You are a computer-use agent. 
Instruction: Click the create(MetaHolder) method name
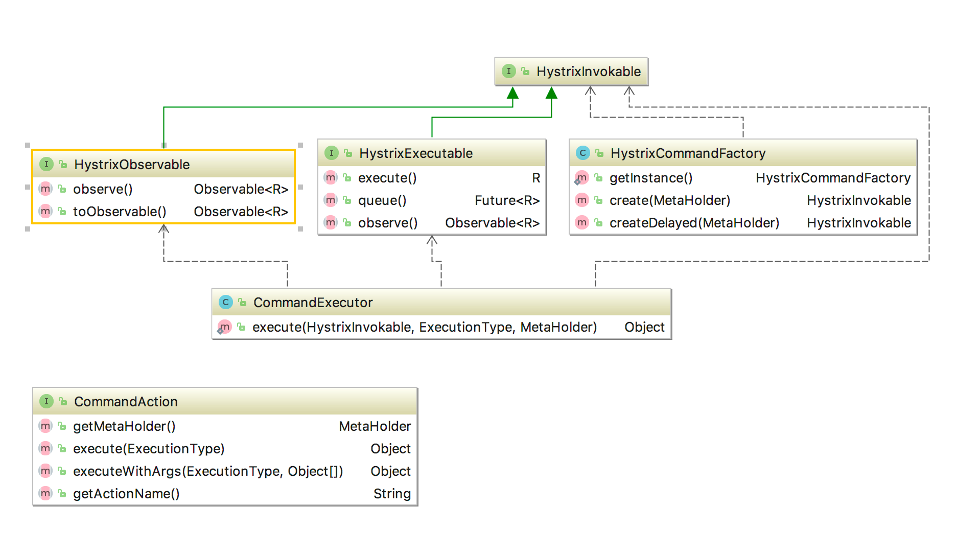click(x=670, y=200)
